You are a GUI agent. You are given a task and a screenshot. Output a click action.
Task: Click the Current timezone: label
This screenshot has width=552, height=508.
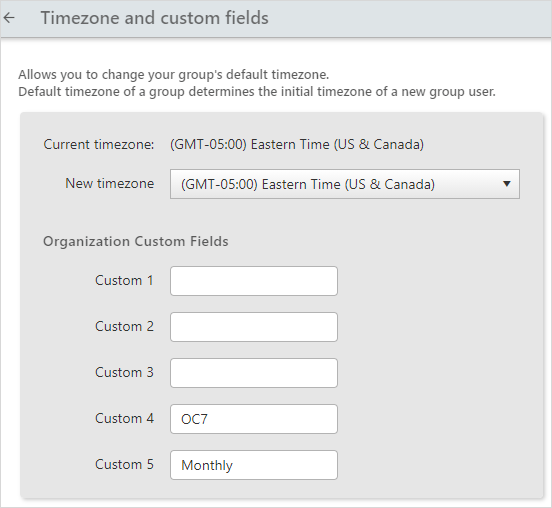pos(99,144)
